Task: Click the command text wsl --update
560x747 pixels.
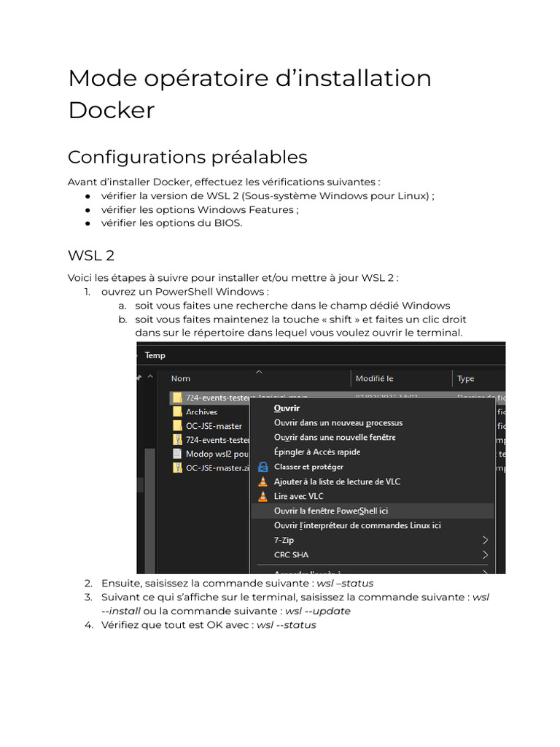Action: coord(318,611)
